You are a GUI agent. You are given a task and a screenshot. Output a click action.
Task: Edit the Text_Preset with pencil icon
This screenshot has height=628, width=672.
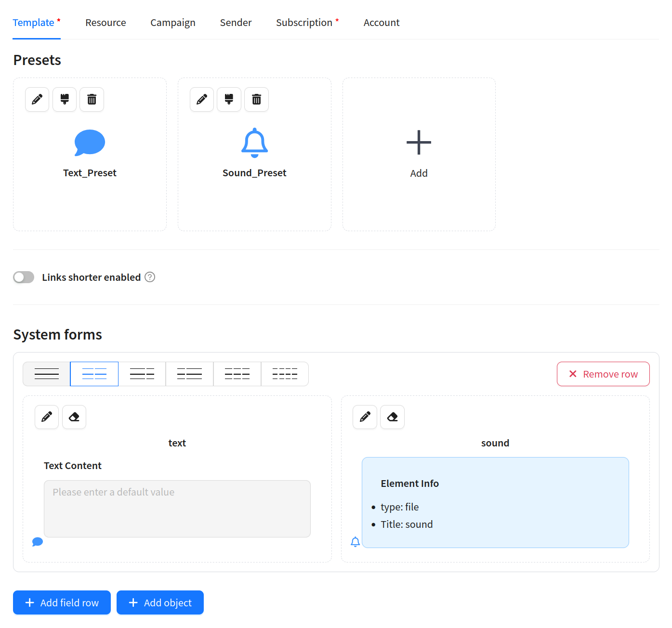(x=37, y=100)
